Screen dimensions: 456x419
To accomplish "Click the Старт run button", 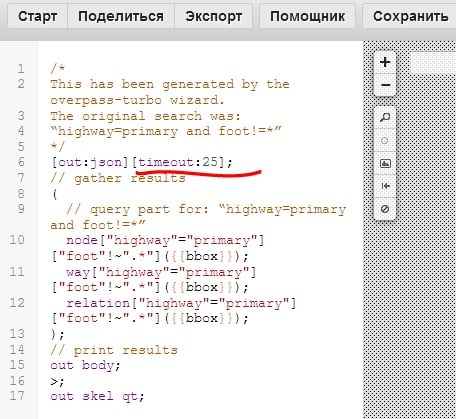I will 37,16.
